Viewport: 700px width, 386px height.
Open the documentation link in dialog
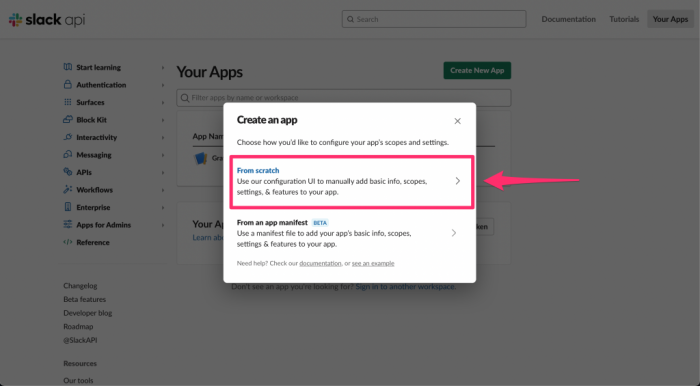(x=320, y=263)
